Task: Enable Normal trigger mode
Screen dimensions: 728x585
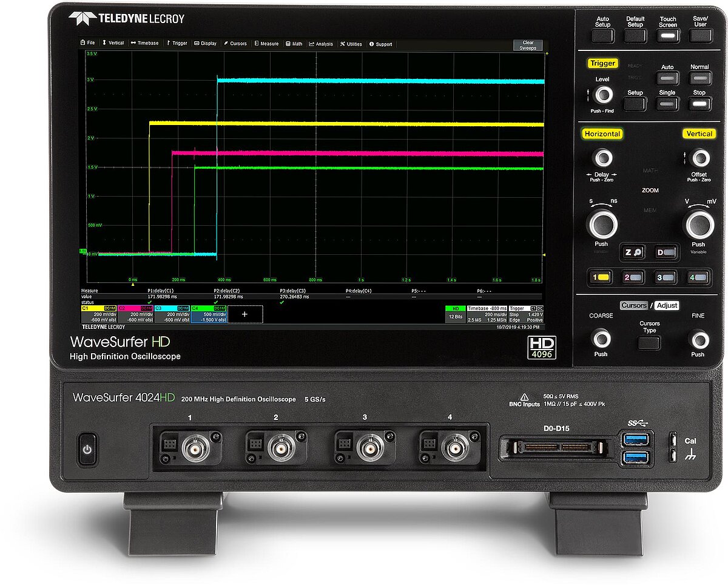Action: (699, 79)
